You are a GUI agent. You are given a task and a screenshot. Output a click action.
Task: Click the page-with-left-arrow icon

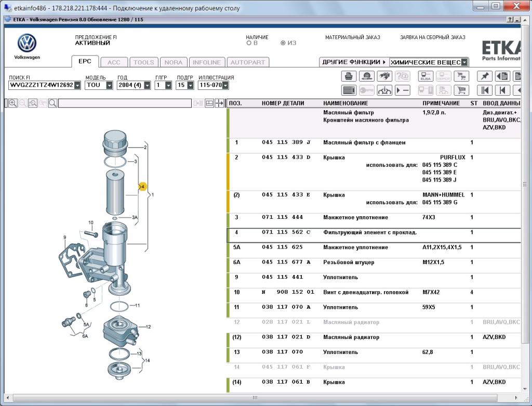coord(502,76)
